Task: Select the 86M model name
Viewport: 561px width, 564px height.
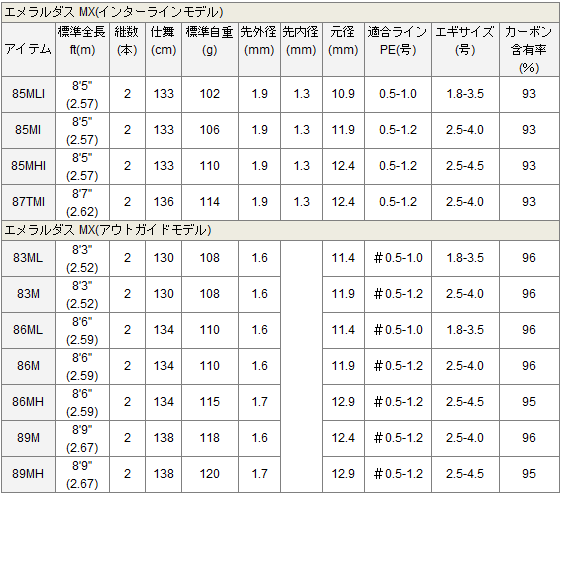Action: click(x=28, y=366)
